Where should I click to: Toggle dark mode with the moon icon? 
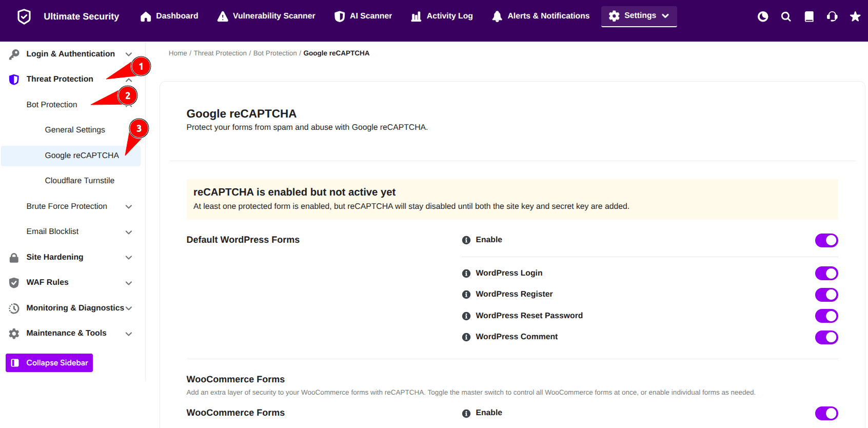click(763, 16)
